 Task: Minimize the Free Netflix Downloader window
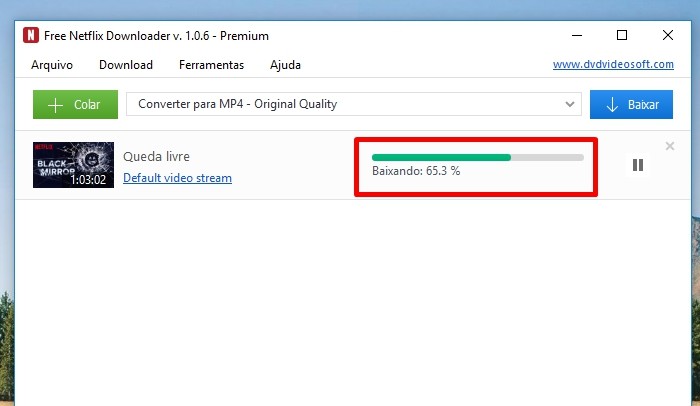tap(577, 35)
